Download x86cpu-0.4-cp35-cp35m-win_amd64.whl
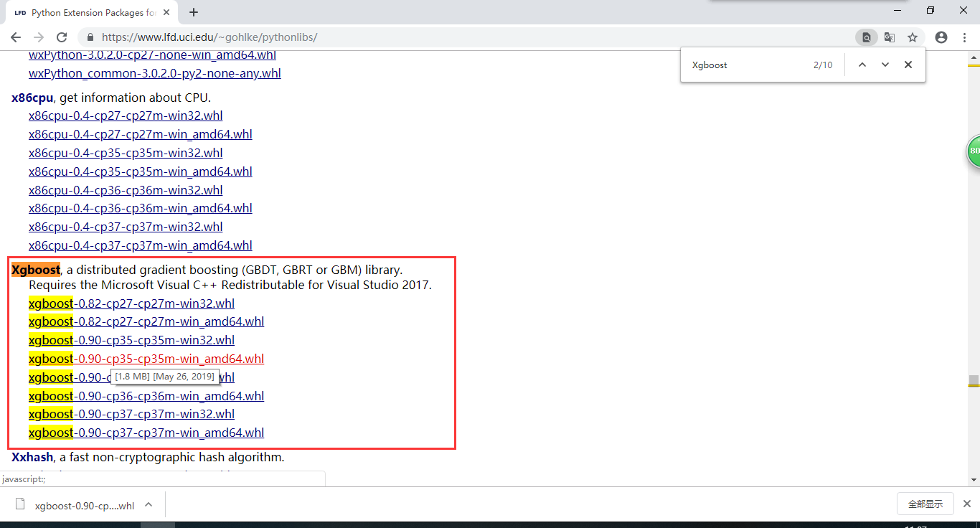Viewport: 980px width, 528px height. coord(141,171)
